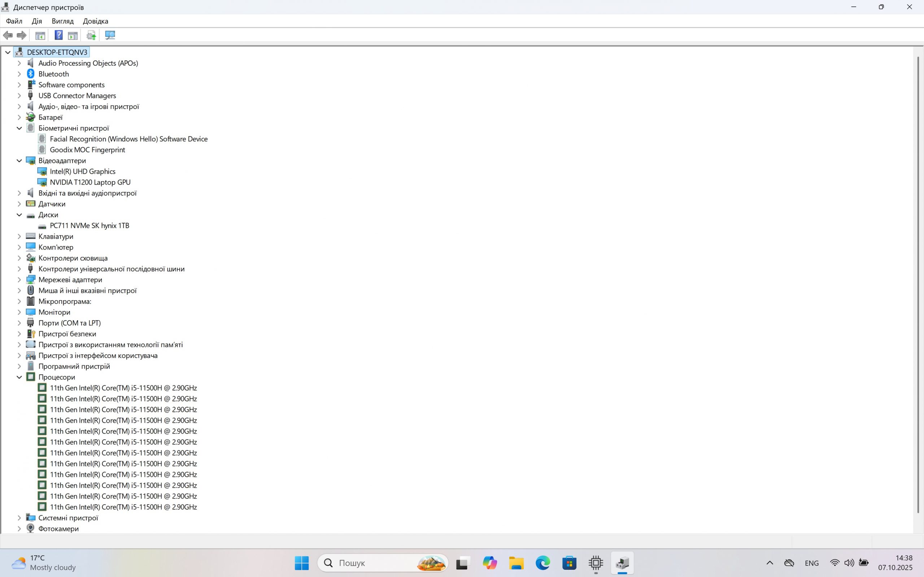Click the Help (question mark) toolbar icon
Viewport: 924px width, 577px height.
[x=58, y=35]
